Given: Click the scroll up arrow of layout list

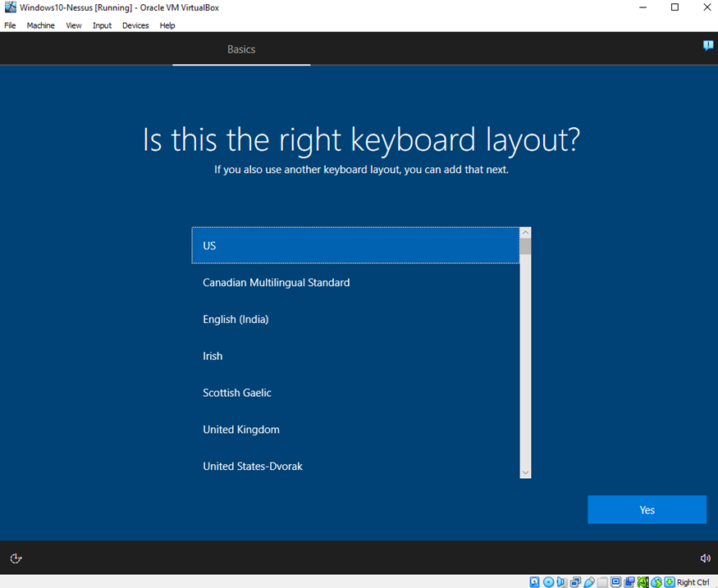Looking at the screenshot, I should pyautogui.click(x=525, y=233).
